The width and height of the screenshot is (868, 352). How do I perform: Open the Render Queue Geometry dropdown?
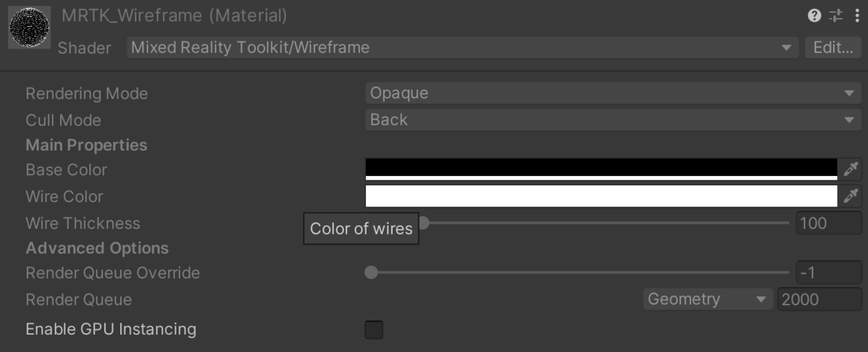tap(707, 299)
